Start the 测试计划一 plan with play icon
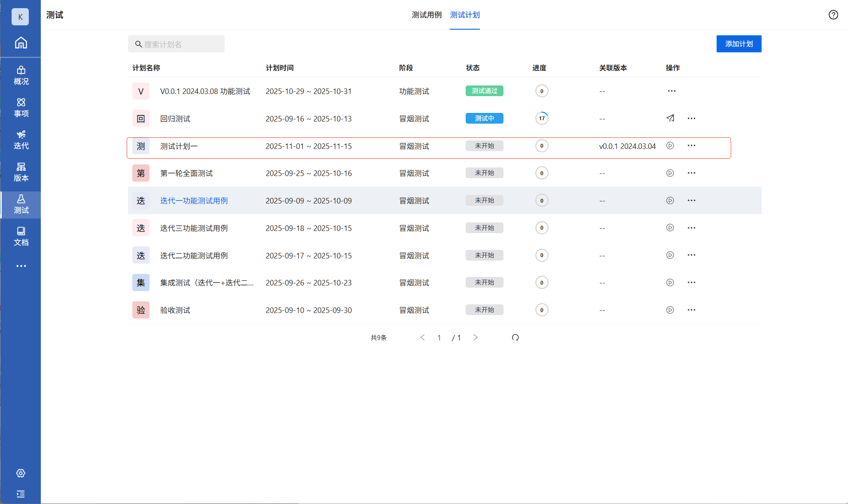The image size is (848, 504). click(670, 146)
